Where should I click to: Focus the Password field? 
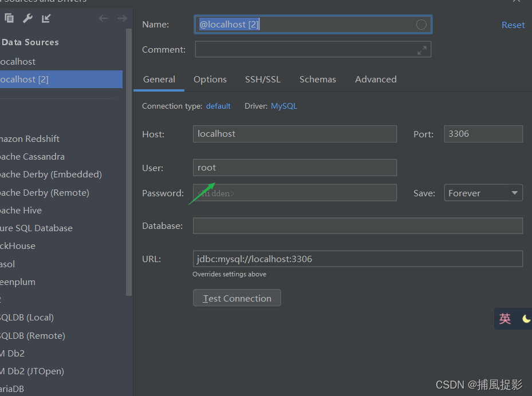[295, 193]
